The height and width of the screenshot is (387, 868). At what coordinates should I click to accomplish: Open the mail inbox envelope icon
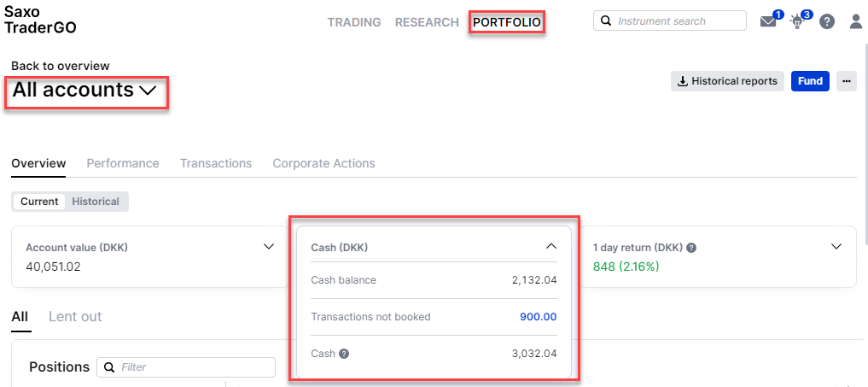click(768, 21)
